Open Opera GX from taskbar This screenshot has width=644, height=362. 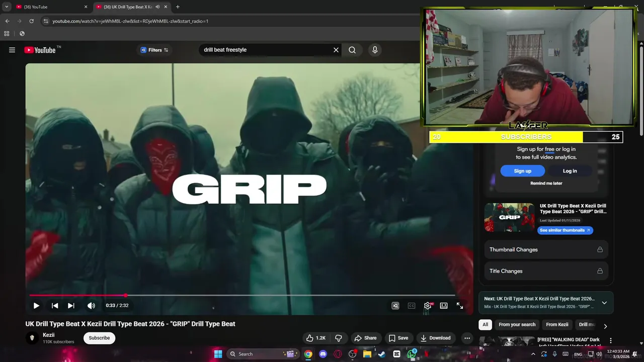click(x=338, y=354)
